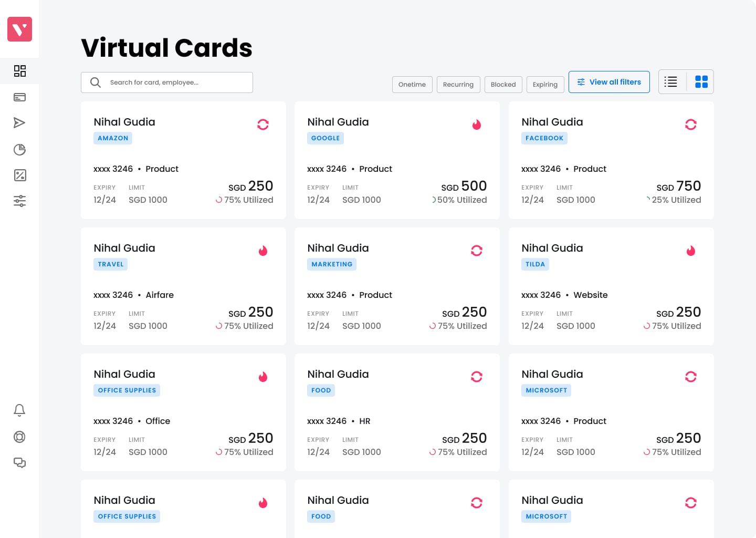Click 'SGD 1000' limit on Travel card
Viewport: 756px width, 538px height.
pos(148,326)
